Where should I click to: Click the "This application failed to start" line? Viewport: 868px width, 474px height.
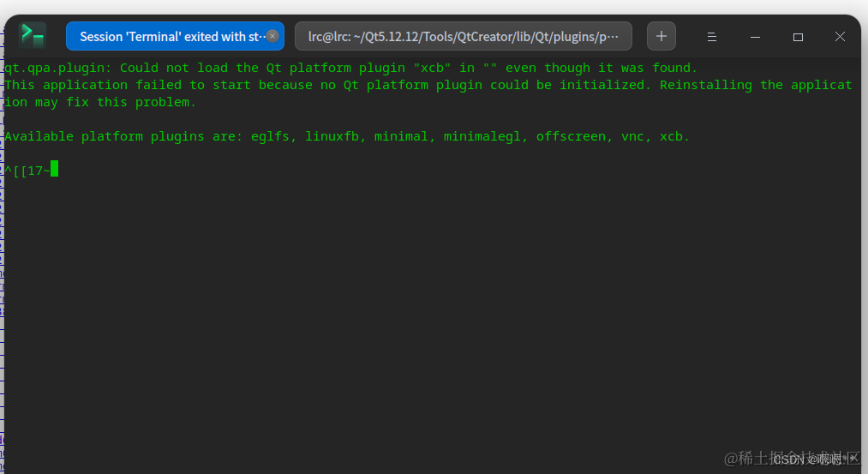(x=428, y=85)
